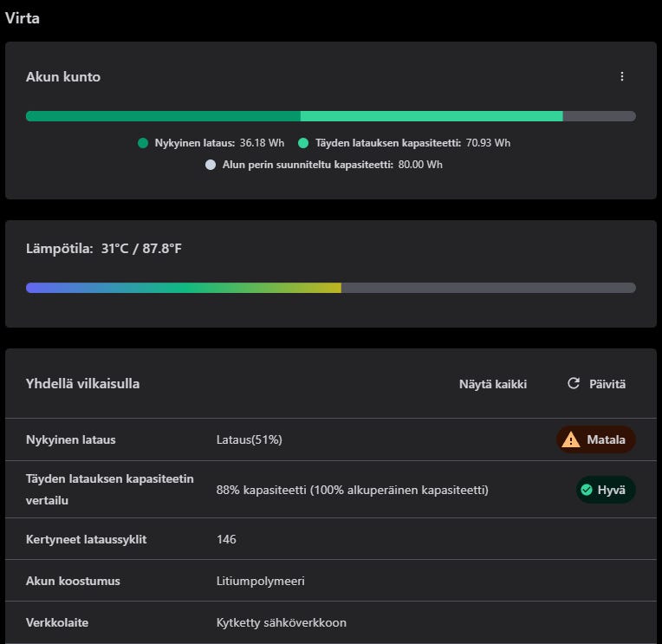Click the Matala status badge
Viewport: 662px width, 644px height.
pos(596,439)
